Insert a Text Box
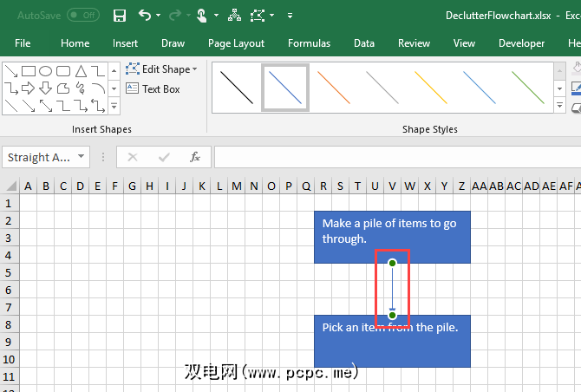The width and height of the screenshot is (581, 392). [x=153, y=88]
